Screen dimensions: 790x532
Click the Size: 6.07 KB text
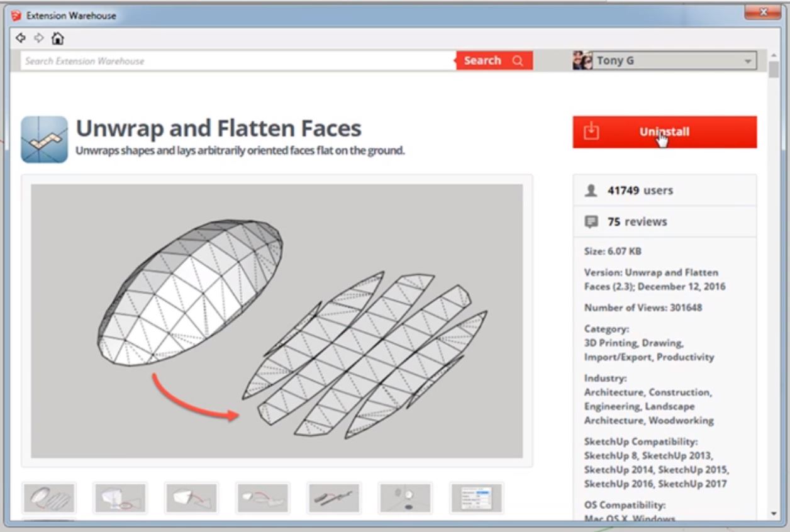[x=613, y=251]
